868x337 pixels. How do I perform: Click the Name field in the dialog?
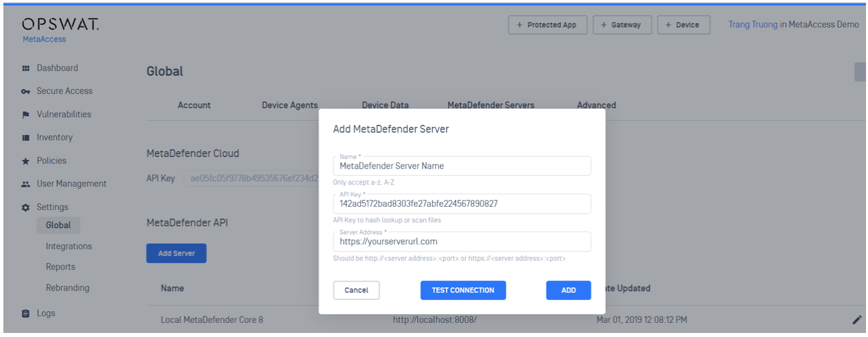coord(462,166)
